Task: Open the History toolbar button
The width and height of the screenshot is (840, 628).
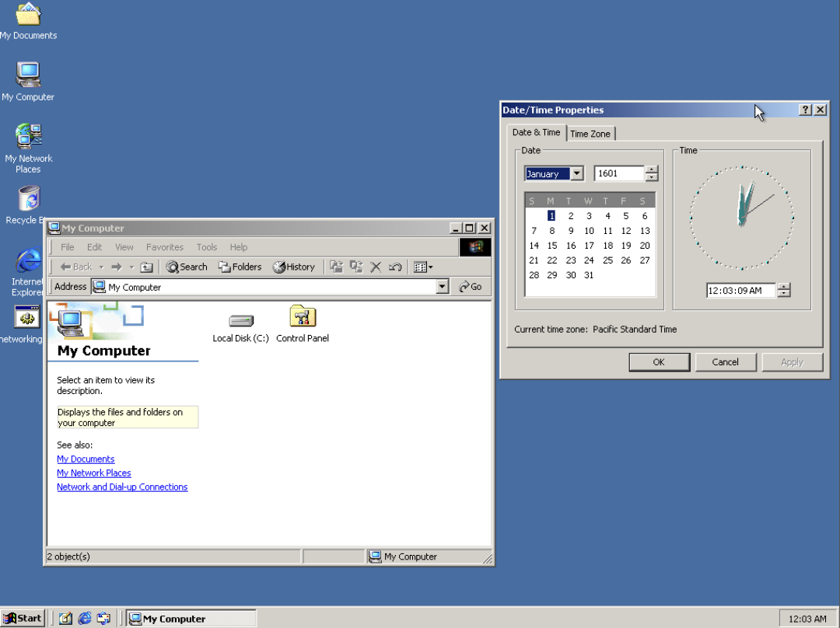Action: point(293,267)
